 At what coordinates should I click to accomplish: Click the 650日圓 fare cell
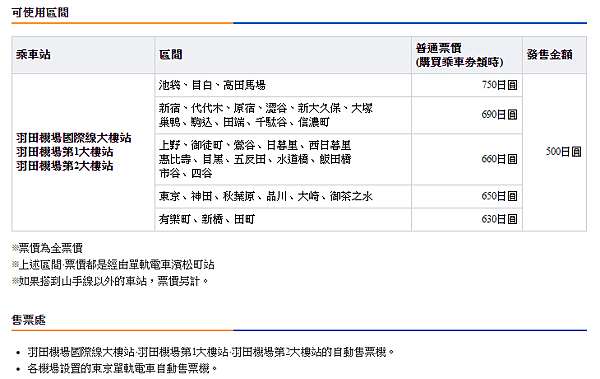tap(467, 196)
